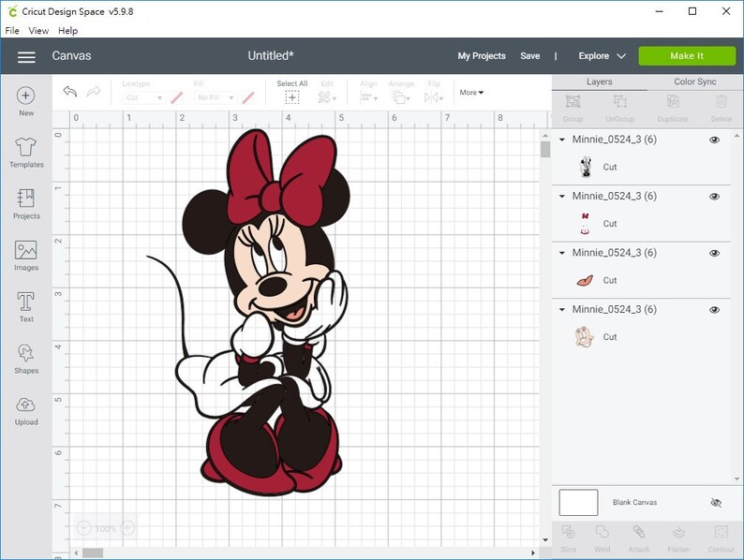The height and width of the screenshot is (560, 744).
Task: Switch to the Color Sync tab
Action: pos(695,81)
